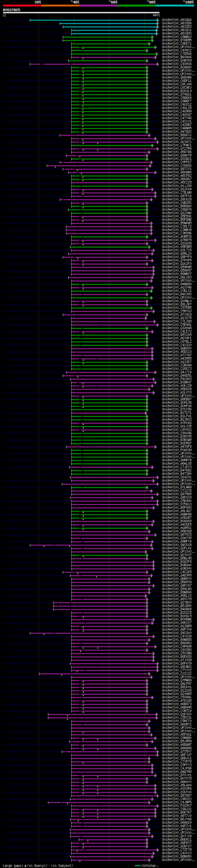Pick the UniRef100_Q979I5 entry
The width and height of the screenshot is (197, 868).
177,535
